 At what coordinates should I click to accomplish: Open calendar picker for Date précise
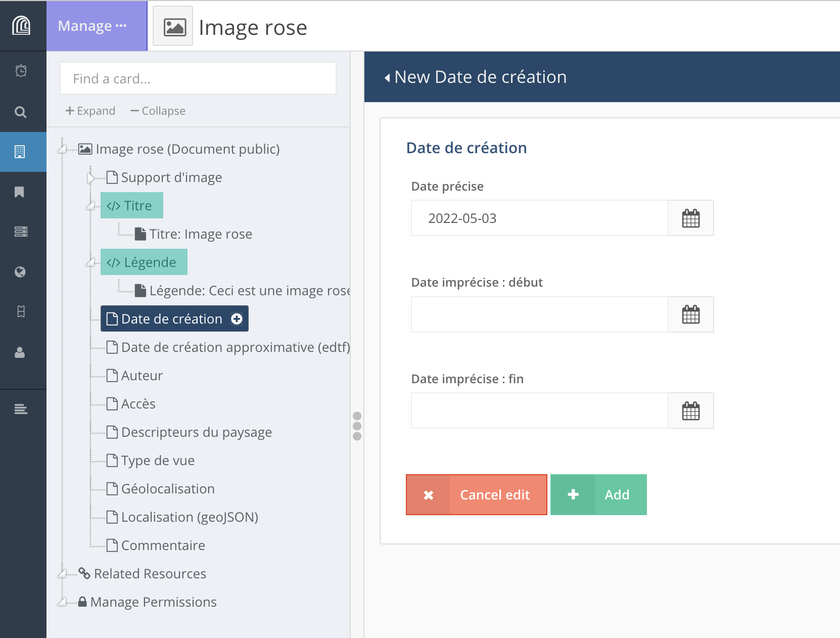[690, 218]
